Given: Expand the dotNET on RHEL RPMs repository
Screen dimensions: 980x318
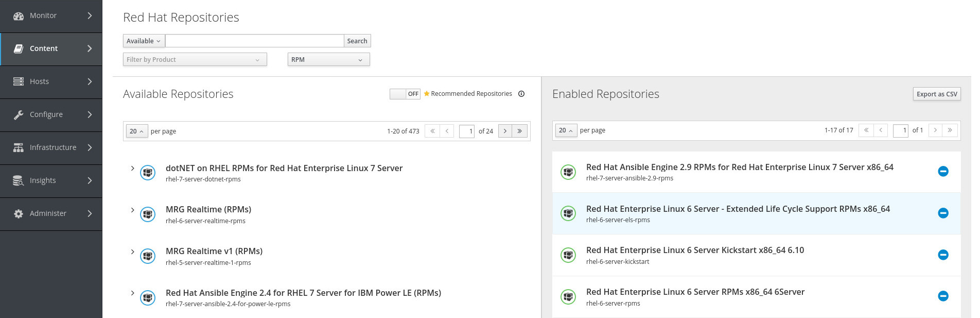Looking at the screenshot, I should (132, 169).
